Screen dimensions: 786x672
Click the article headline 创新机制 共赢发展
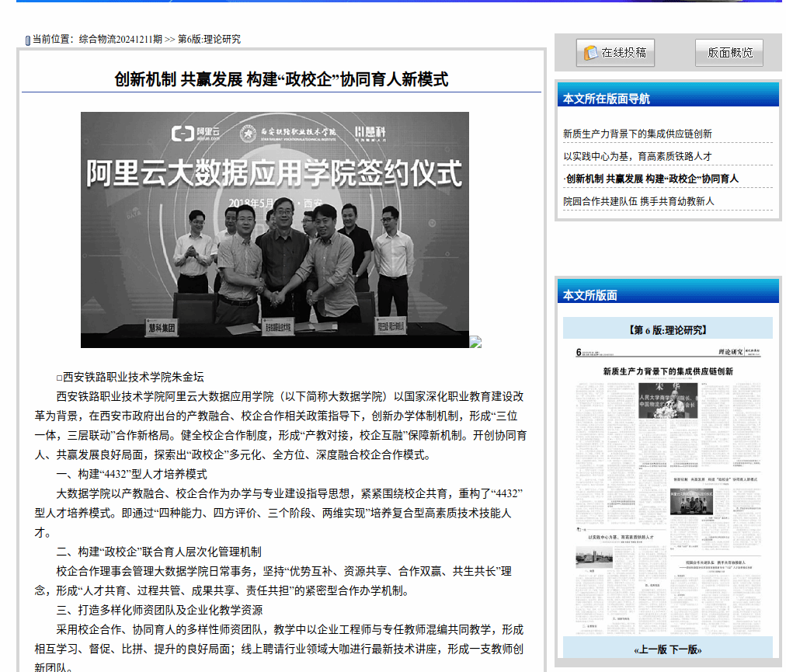coord(281,79)
